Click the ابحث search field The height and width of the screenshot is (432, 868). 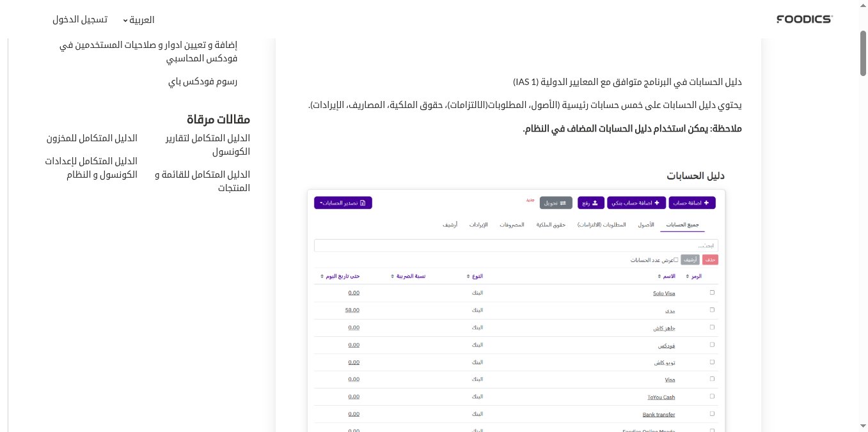coord(516,245)
